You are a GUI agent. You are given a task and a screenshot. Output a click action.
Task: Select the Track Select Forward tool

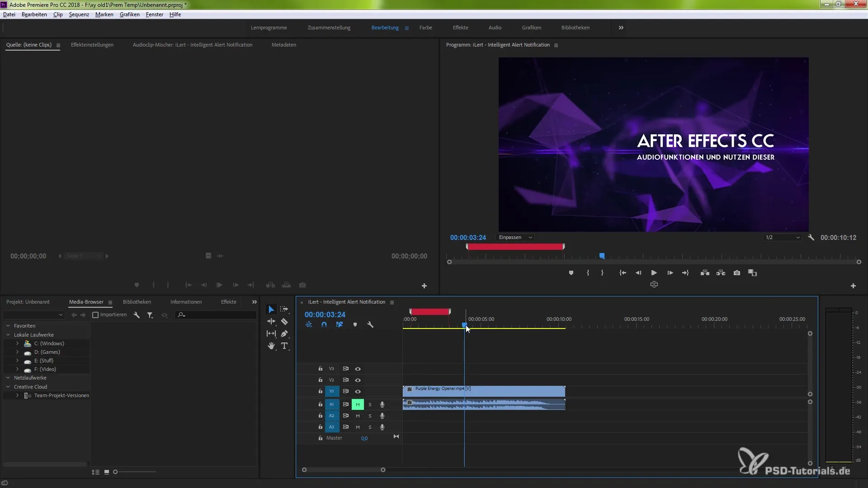coord(284,309)
